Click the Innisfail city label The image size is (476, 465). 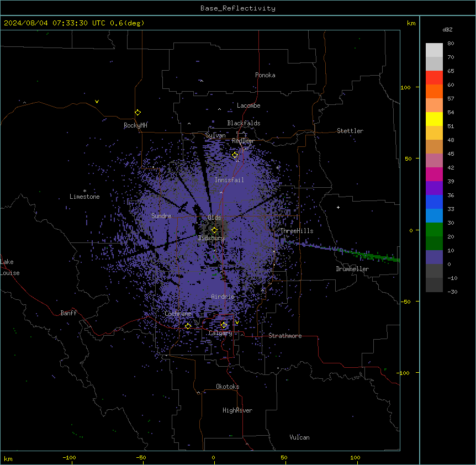pyautogui.click(x=229, y=180)
